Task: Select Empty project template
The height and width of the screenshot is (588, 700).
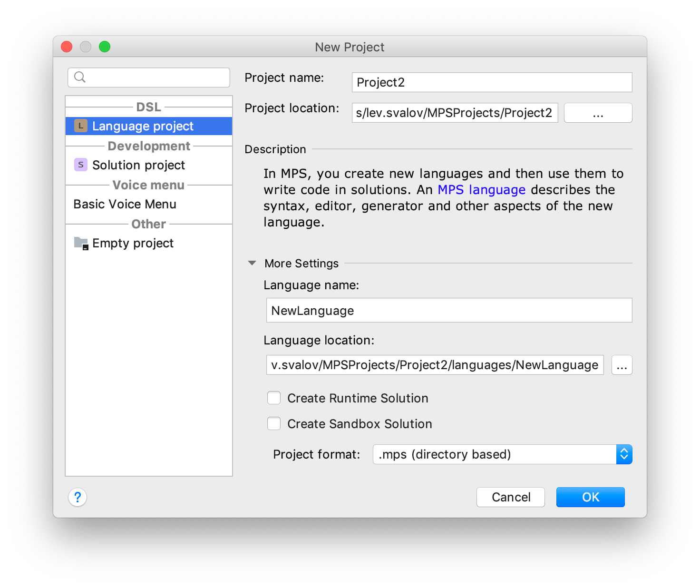Action: point(149,243)
